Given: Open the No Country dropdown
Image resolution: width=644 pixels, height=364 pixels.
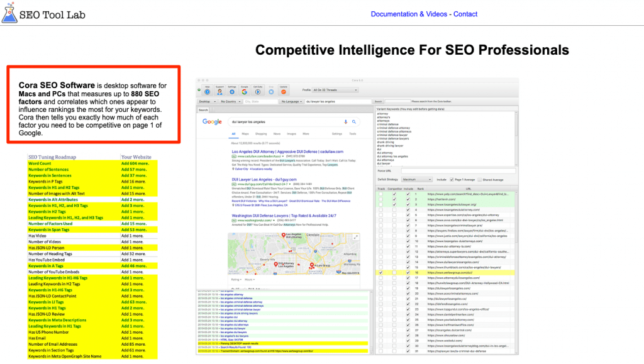Looking at the screenshot, I should (230, 101).
